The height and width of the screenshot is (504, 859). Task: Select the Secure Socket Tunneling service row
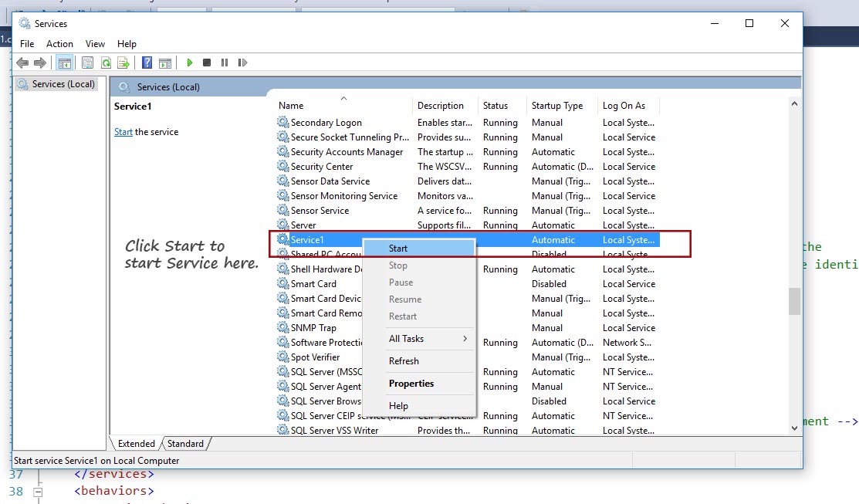coord(467,137)
